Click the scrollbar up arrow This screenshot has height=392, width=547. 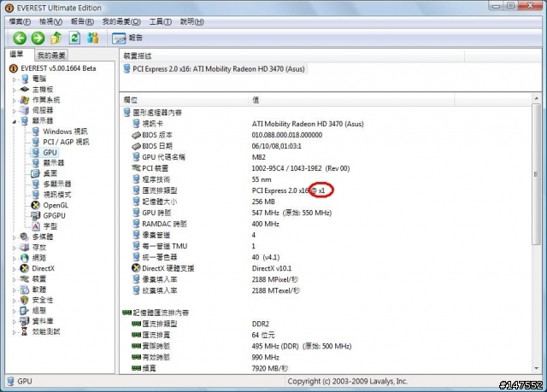tap(537, 99)
